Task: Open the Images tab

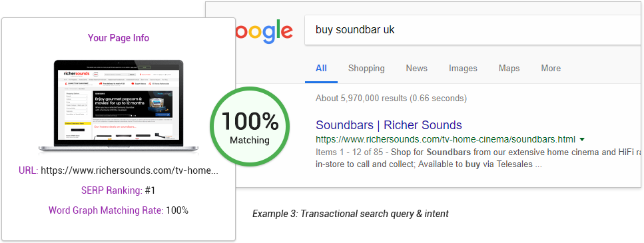Action: [463, 69]
